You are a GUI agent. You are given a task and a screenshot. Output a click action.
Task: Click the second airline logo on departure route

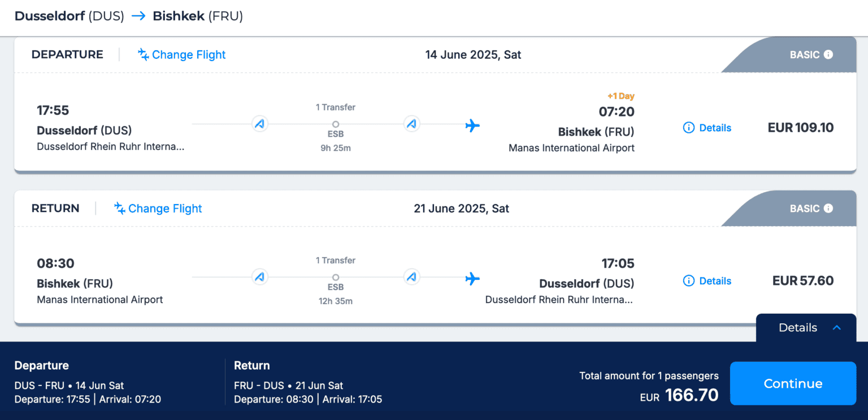[412, 124]
